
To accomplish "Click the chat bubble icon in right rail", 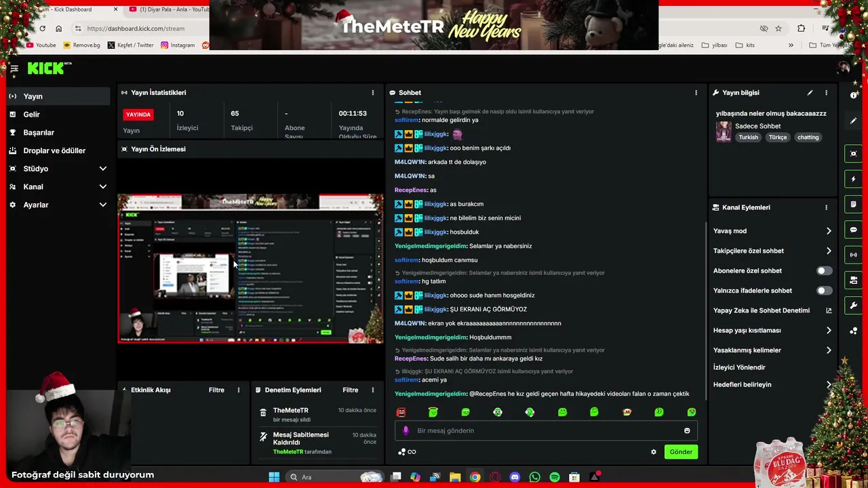I will 854,230.
